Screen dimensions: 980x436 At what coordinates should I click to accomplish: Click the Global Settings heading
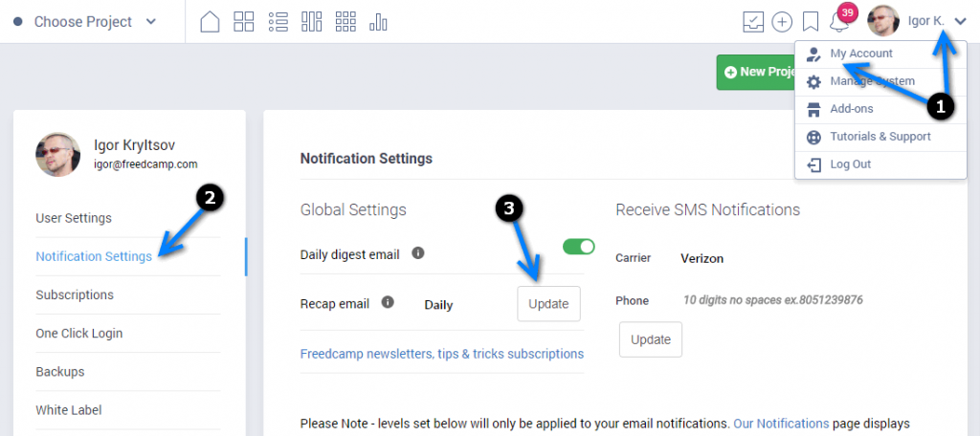coord(353,209)
